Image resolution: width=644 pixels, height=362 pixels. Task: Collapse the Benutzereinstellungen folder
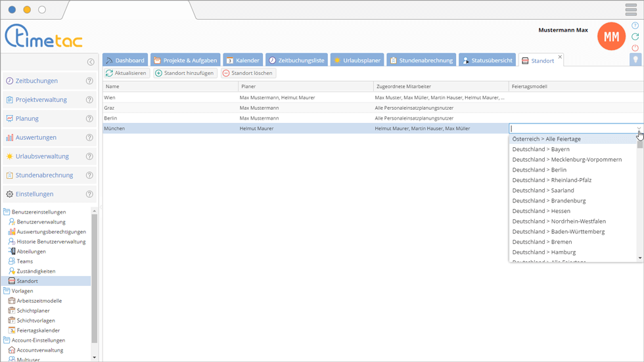click(x=7, y=212)
